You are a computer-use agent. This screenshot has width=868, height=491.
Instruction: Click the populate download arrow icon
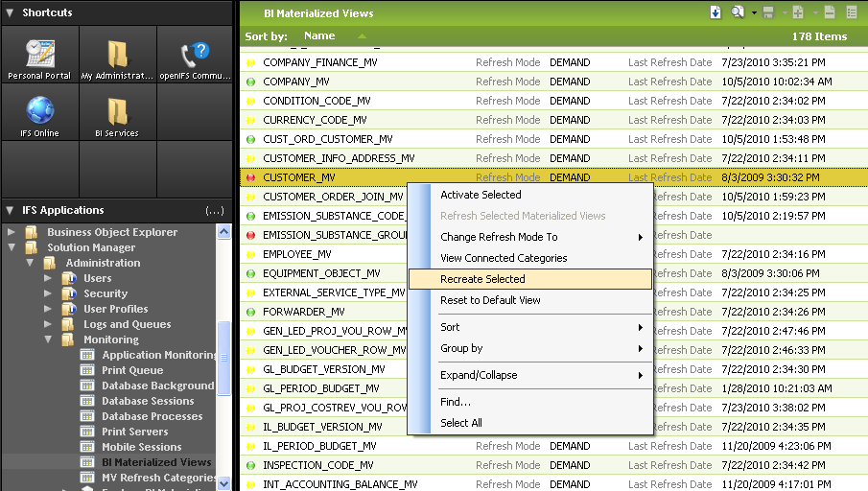(716, 12)
